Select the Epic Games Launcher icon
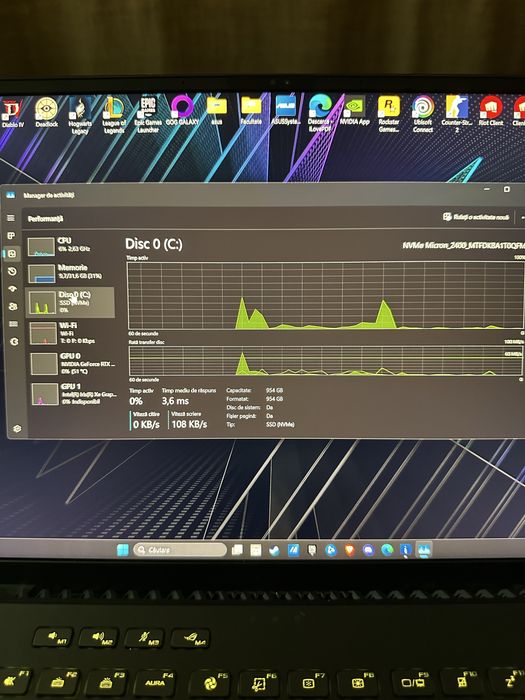 (x=148, y=114)
